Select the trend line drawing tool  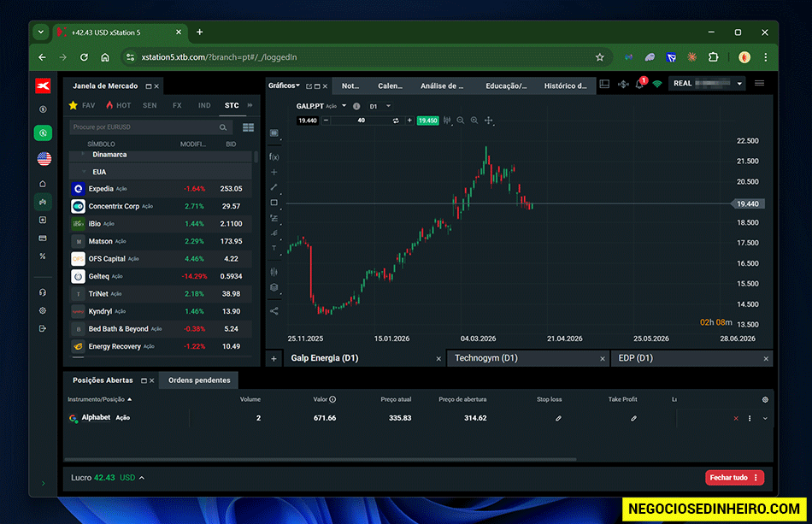274,187
